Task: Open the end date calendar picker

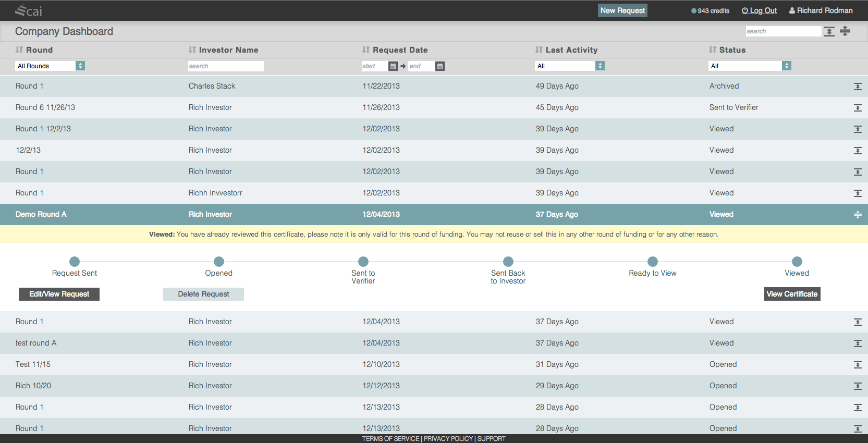Action: [x=440, y=66]
